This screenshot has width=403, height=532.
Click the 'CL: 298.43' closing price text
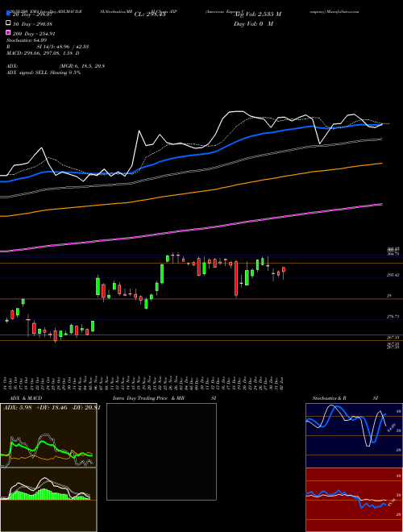click(x=150, y=15)
